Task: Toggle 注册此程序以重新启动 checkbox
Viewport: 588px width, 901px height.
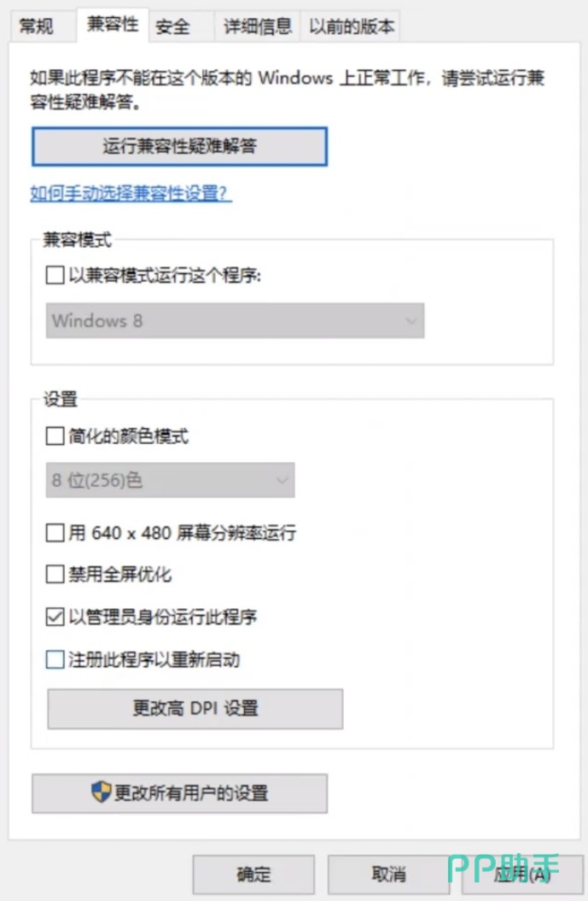Action: coord(55,660)
